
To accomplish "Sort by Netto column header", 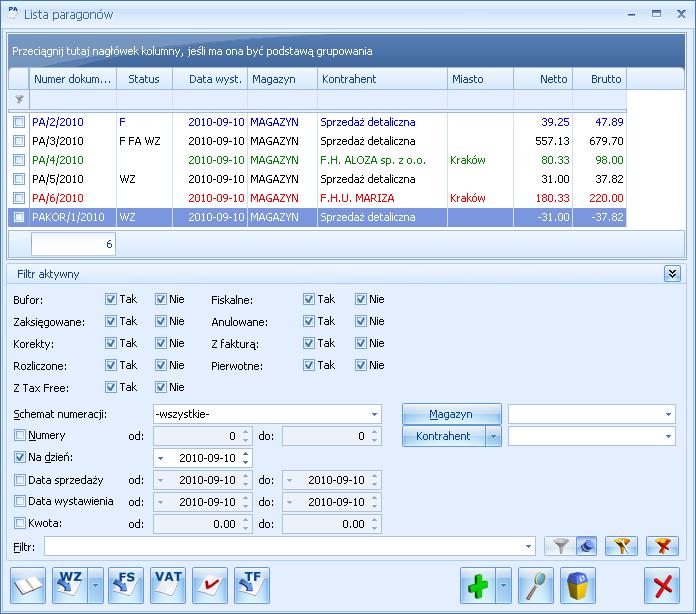I will pos(543,79).
